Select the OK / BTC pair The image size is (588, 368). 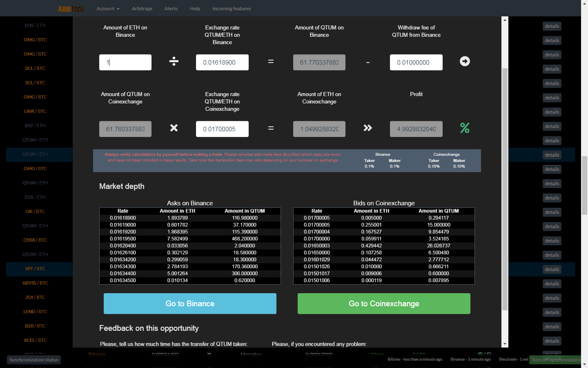[35, 211]
